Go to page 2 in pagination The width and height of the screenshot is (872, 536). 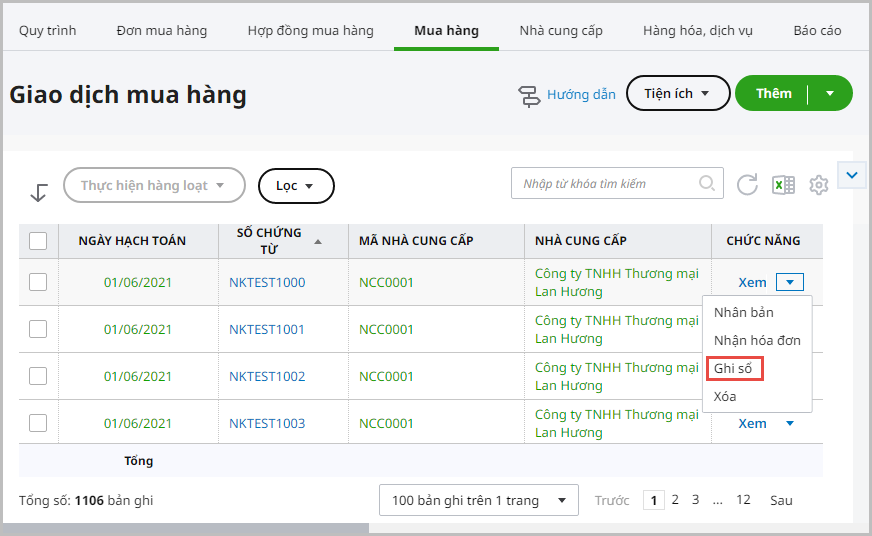click(x=675, y=500)
